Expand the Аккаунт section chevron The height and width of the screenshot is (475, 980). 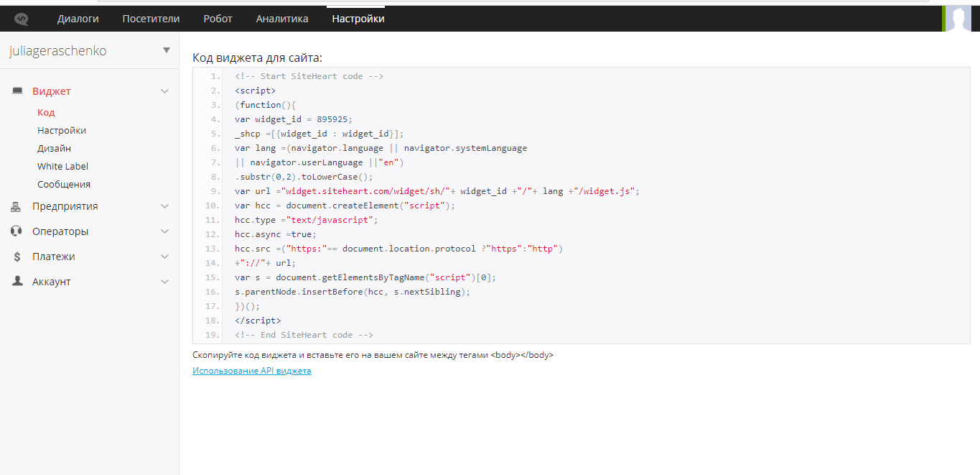tap(164, 282)
